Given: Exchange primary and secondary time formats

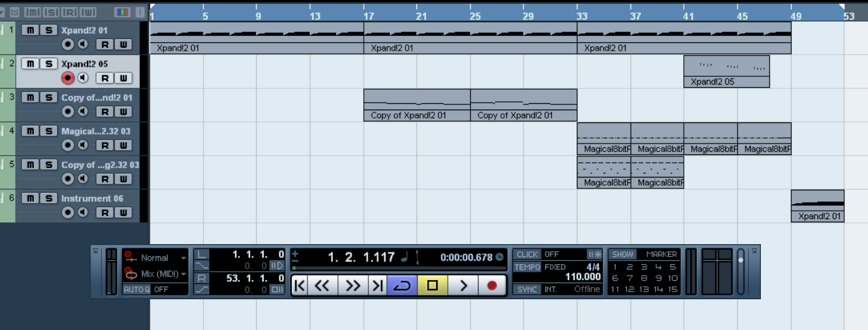Looking at the screenshot, I should point(417,258).
